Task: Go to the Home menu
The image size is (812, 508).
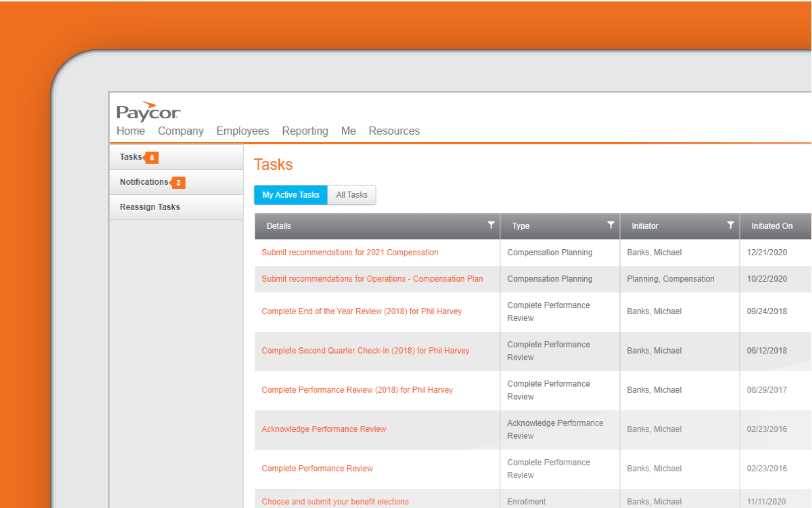Action: [131, 131]
